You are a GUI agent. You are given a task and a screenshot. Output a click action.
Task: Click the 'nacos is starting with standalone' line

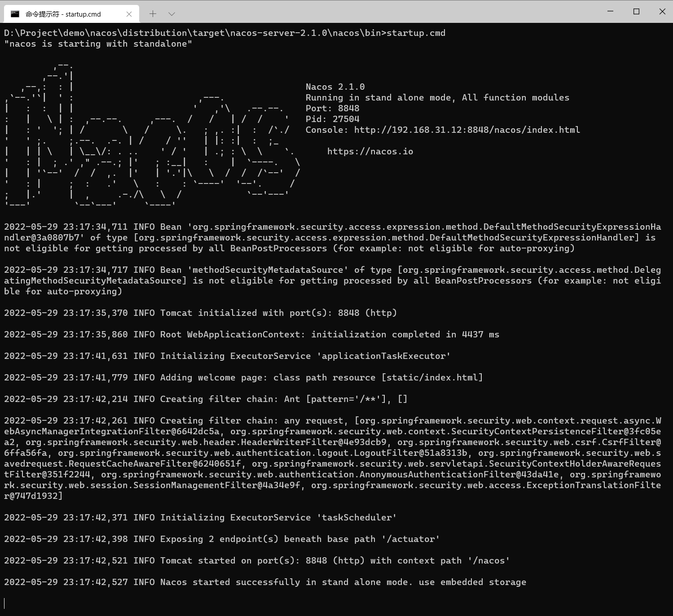click(x=98, y=44)
